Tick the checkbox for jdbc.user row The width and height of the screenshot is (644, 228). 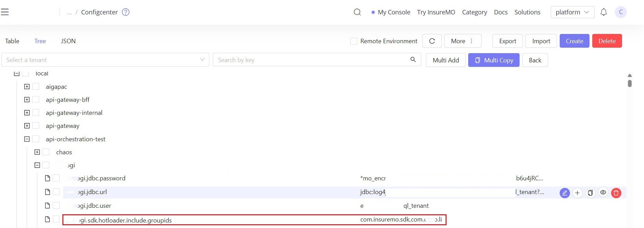56,205
